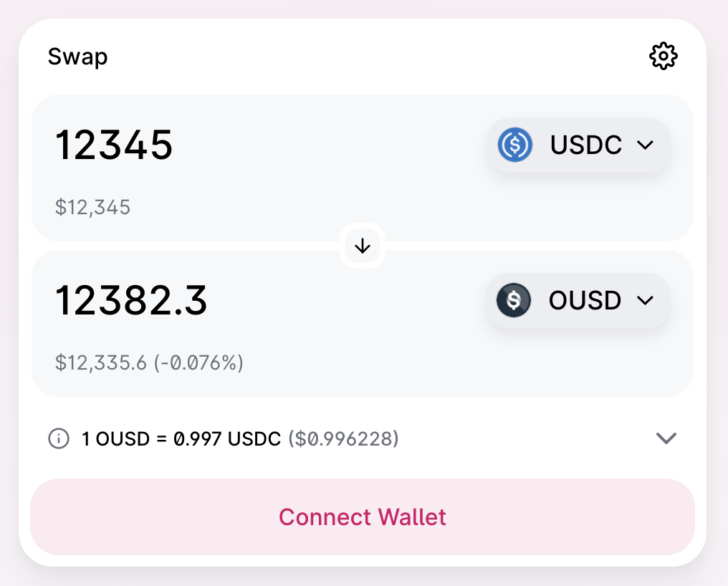Click the dark OUSD token logo
This screenshot has width=728, height=586.
pos(514,300)
